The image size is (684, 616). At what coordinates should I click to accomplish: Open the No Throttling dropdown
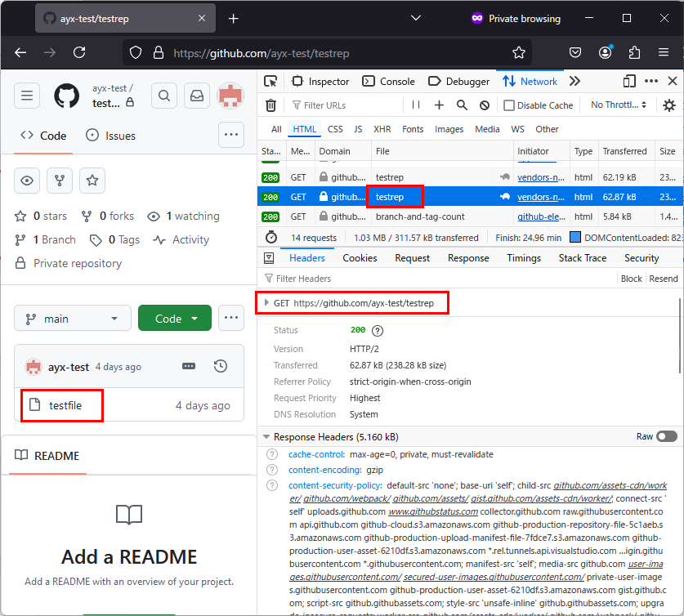click(619, 105)
